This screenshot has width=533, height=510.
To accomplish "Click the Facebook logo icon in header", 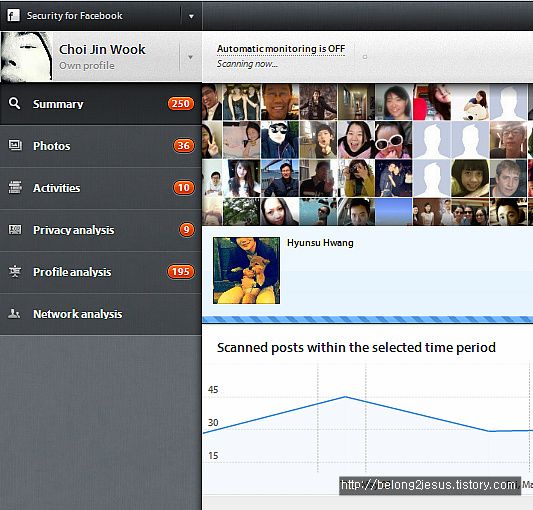I will (x=13, y=15).
